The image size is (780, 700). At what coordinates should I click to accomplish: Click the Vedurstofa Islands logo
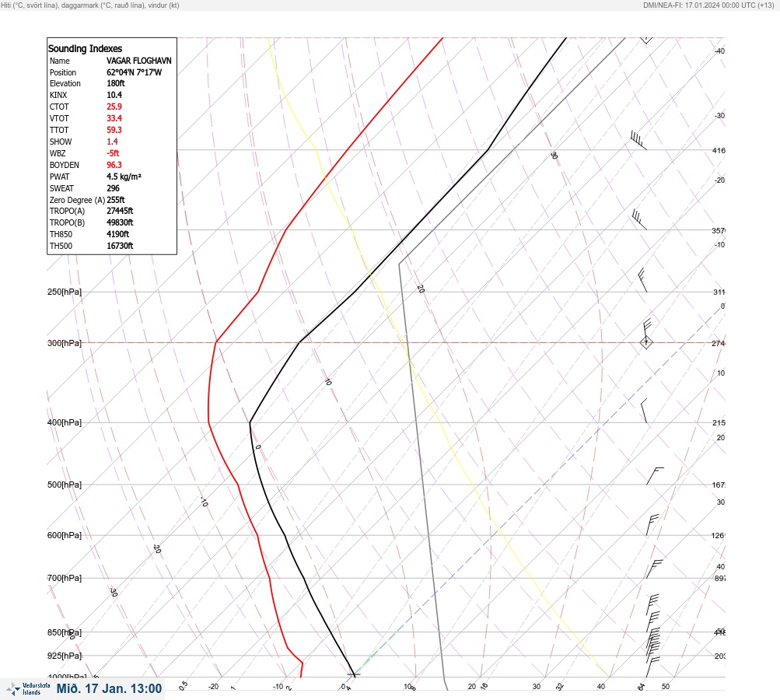tap(28, 689)
